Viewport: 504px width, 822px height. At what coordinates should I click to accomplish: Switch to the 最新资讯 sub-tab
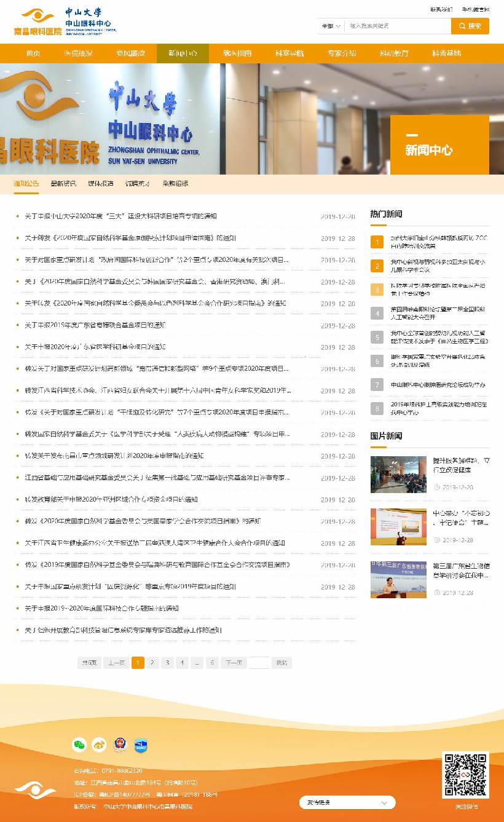tap(63, 183)
